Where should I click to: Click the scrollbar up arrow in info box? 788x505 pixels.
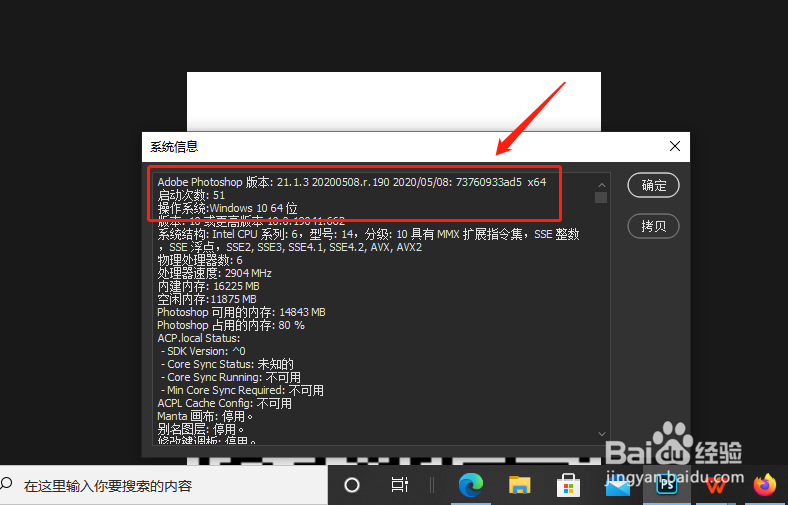click(602, 184)
